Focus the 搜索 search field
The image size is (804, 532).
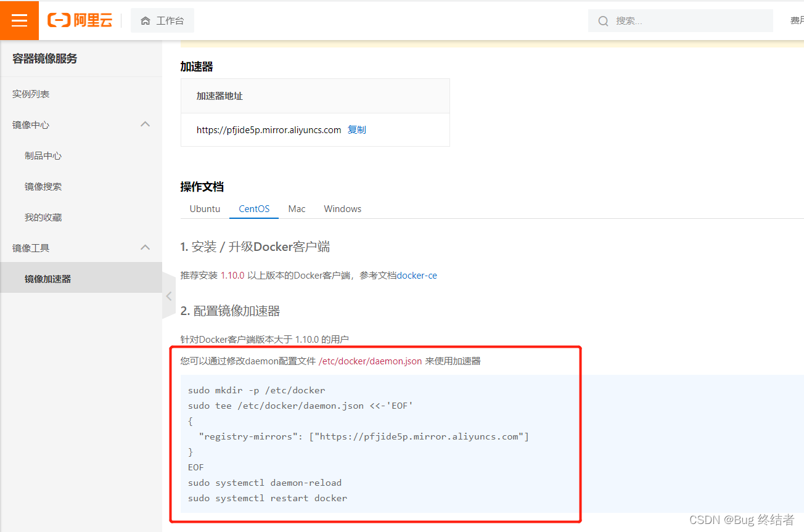[680, 21]
